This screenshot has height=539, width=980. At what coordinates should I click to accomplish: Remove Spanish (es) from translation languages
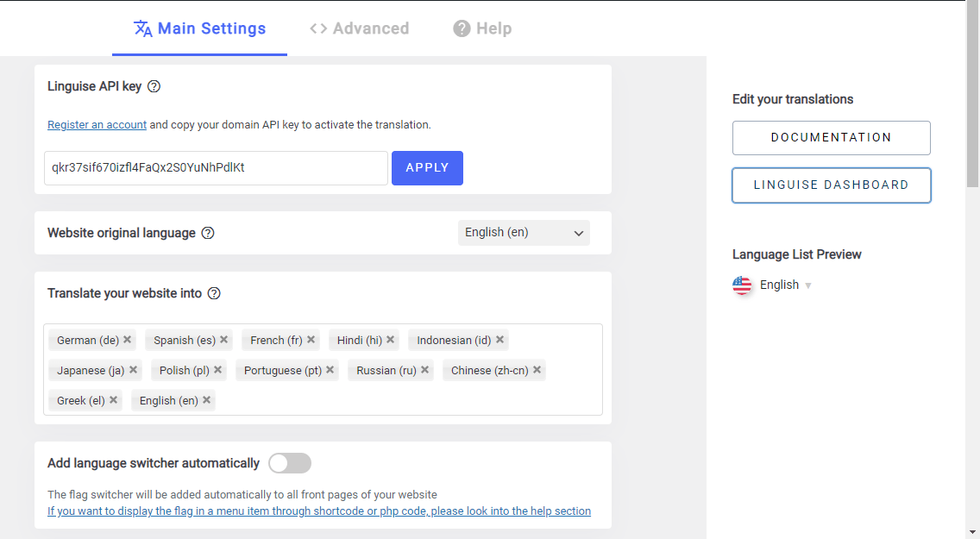point(223,340)
